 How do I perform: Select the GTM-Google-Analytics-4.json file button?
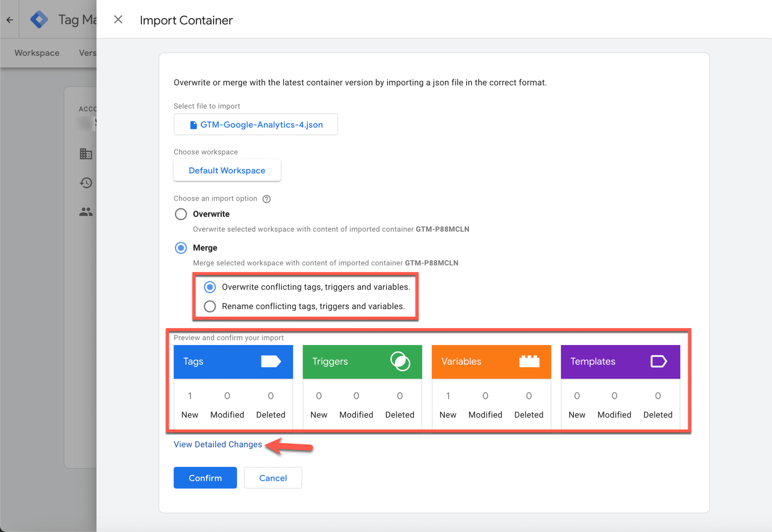(256, 124)
